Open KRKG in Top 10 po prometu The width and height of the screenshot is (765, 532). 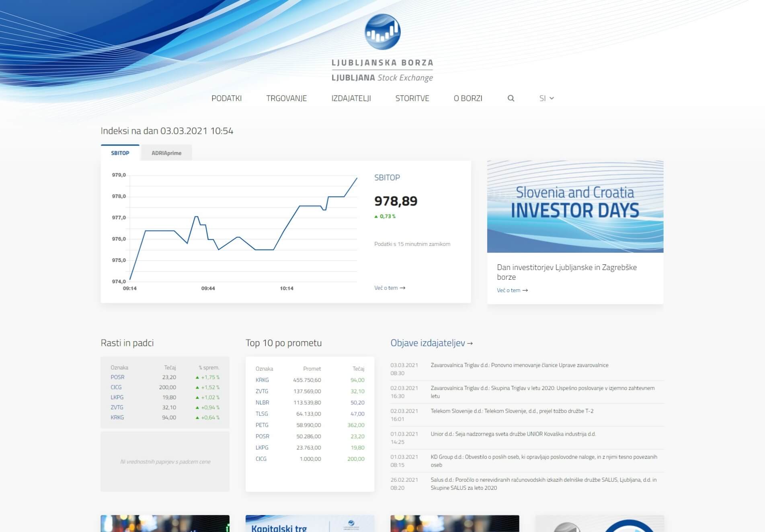click(x=262, y=380)
